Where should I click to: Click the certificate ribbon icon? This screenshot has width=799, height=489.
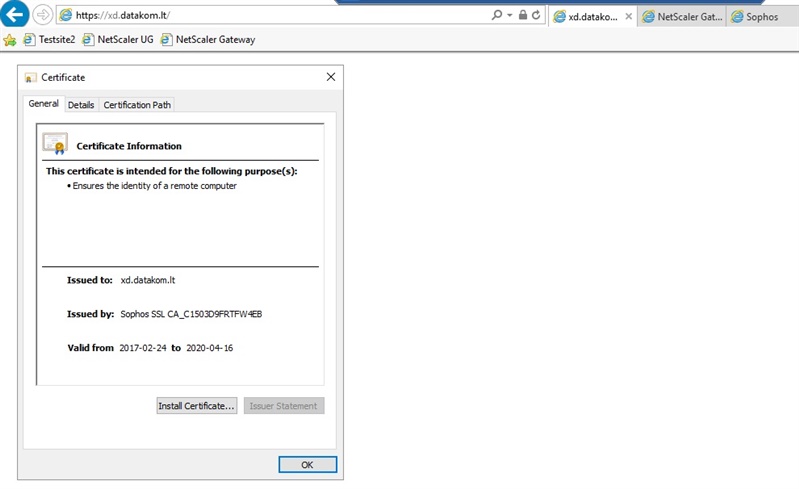click(x=55, y=144)
